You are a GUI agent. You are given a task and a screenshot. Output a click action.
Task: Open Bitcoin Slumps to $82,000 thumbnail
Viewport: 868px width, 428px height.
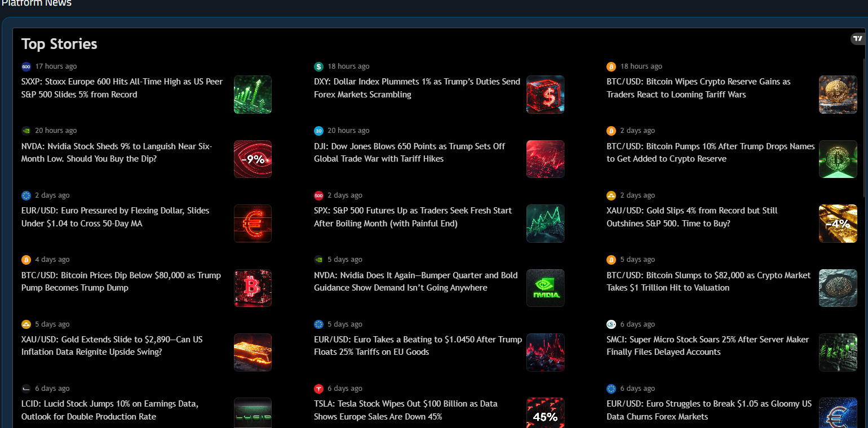(838, 288)
